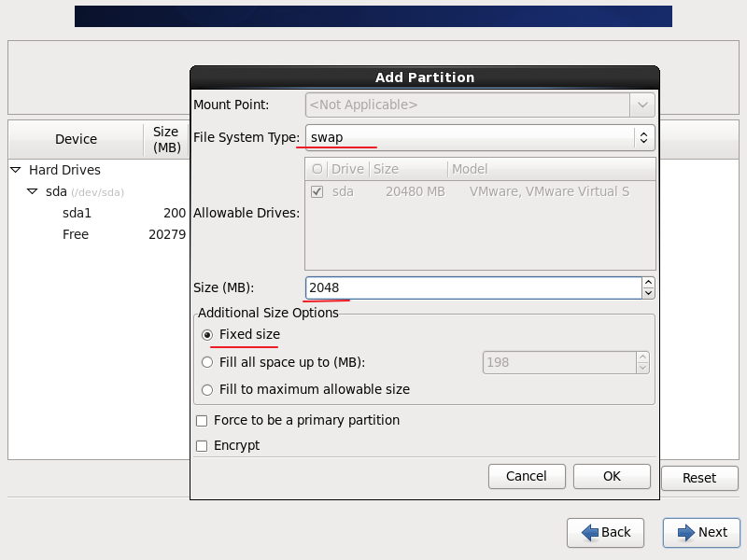747x560 pixels.
Task: Decrease partition size with down stepper arrow
Action: coord(648,293)
